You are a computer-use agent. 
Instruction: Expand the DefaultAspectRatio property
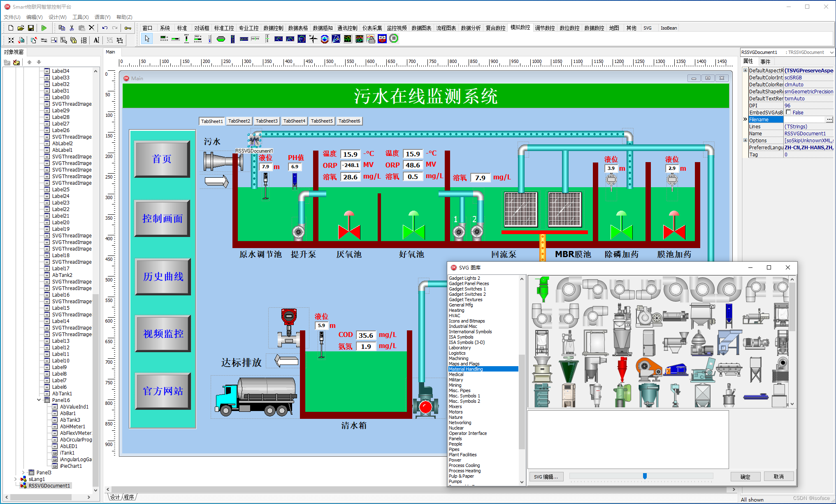point(745,70)
